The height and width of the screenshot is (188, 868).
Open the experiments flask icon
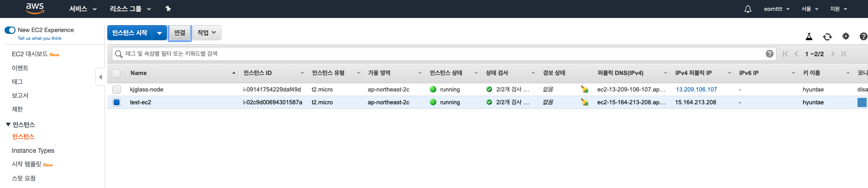pos(809,37)
